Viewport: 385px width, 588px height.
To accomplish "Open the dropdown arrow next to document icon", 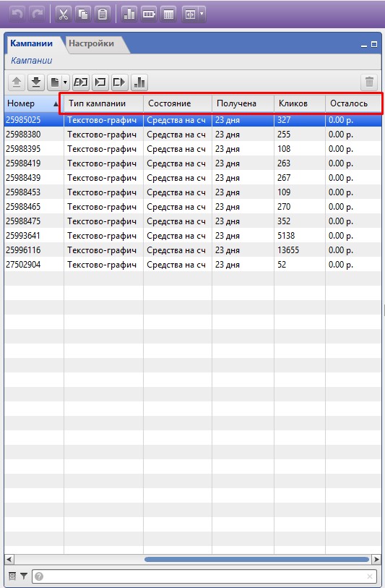I will point(65,82).
